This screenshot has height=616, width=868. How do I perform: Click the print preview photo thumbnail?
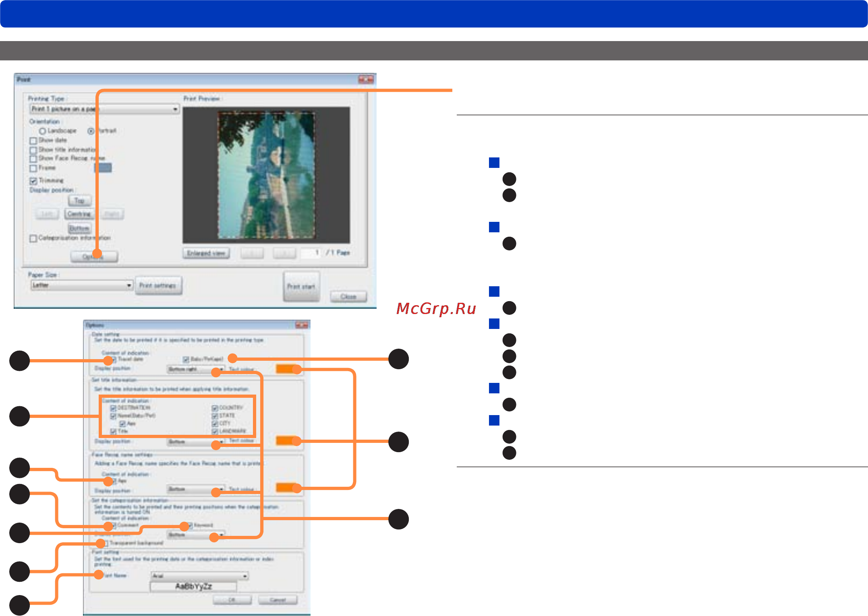(266, 175)
